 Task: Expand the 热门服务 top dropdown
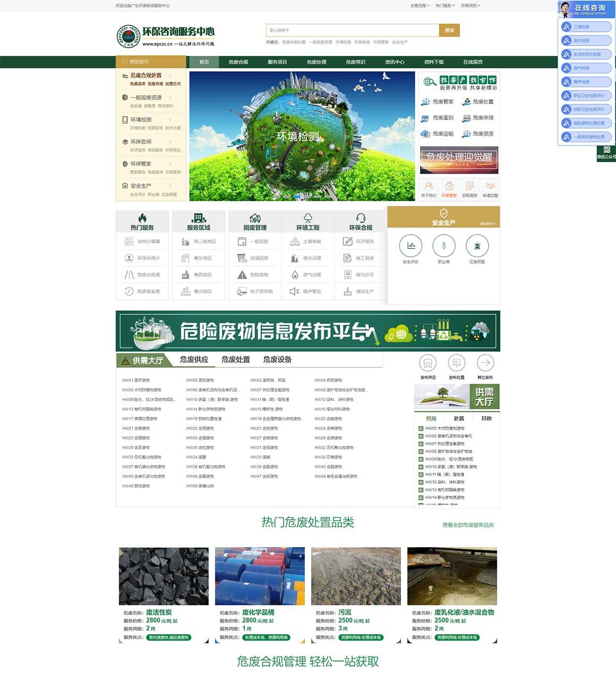tap(443, 6)
